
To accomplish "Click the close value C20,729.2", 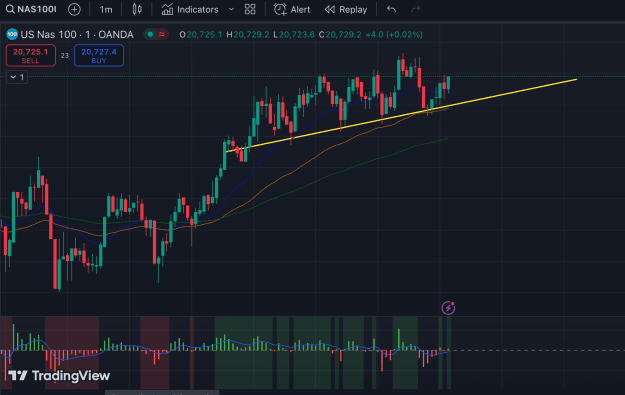I will click(x=340, y=35).
